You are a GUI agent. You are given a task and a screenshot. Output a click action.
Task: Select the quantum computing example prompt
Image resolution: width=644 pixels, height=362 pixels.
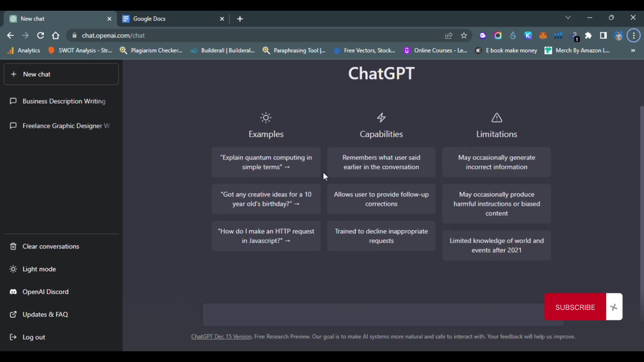[x=266, y=162]
